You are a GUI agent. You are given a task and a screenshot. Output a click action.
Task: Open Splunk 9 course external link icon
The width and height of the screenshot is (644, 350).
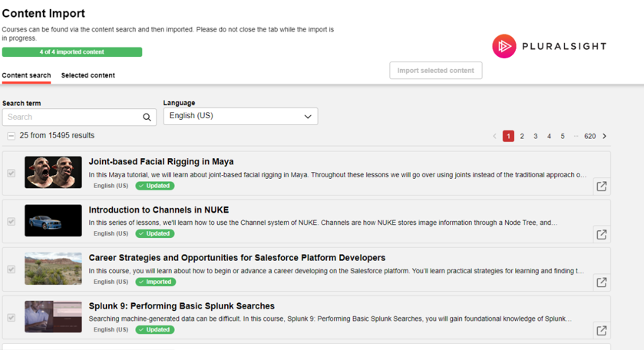[601, 331]
